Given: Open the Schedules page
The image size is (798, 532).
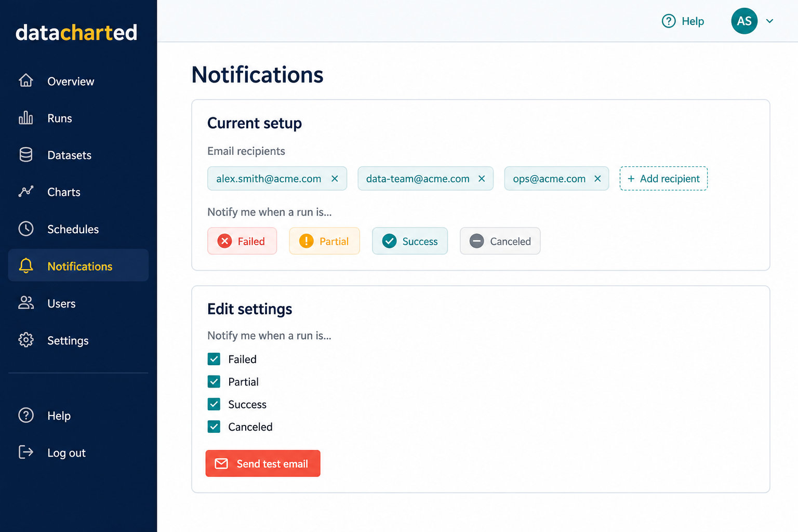Looking at the screenshot, I should tap(73, 229).
